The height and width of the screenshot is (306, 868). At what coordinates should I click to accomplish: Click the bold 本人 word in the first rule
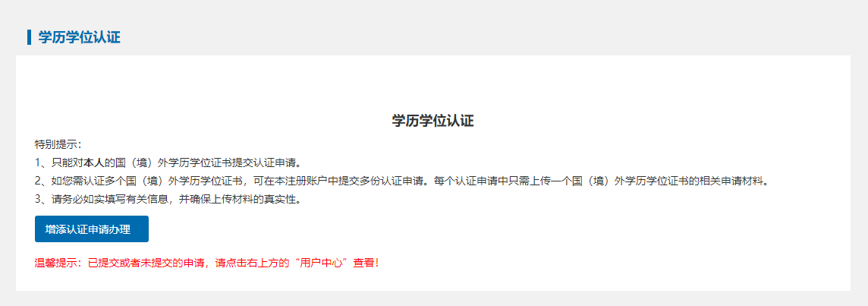click(94, 163)
